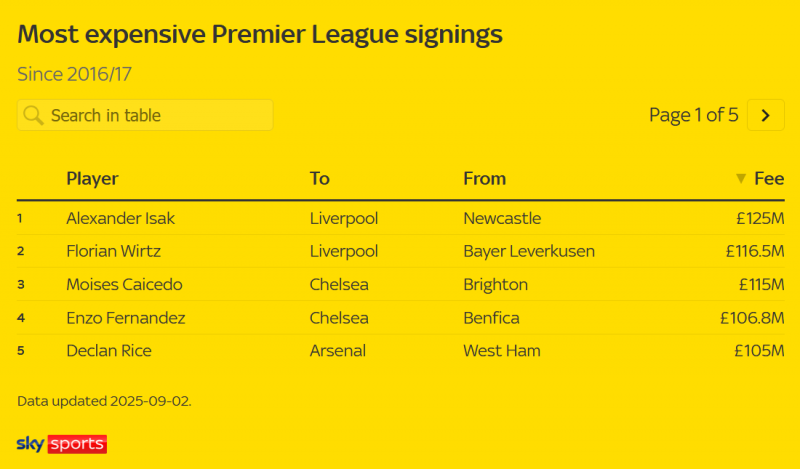Click Declan Rice player name
This screenshot has height=469, width=800.
(x=108, y=351)
